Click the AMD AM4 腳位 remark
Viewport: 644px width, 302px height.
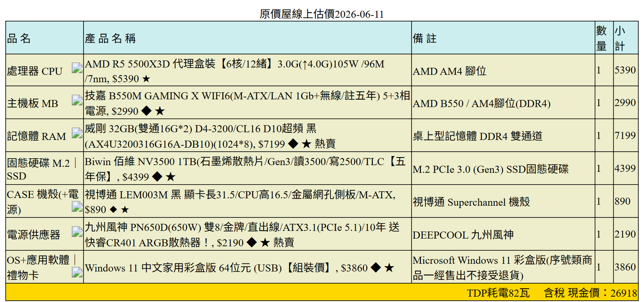pos(449,71)
